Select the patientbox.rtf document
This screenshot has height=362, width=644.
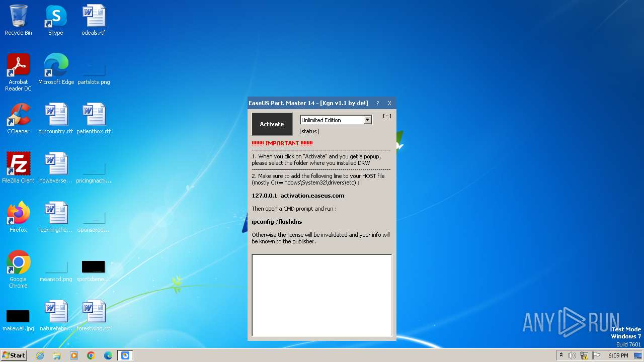[x=94, y=119]
